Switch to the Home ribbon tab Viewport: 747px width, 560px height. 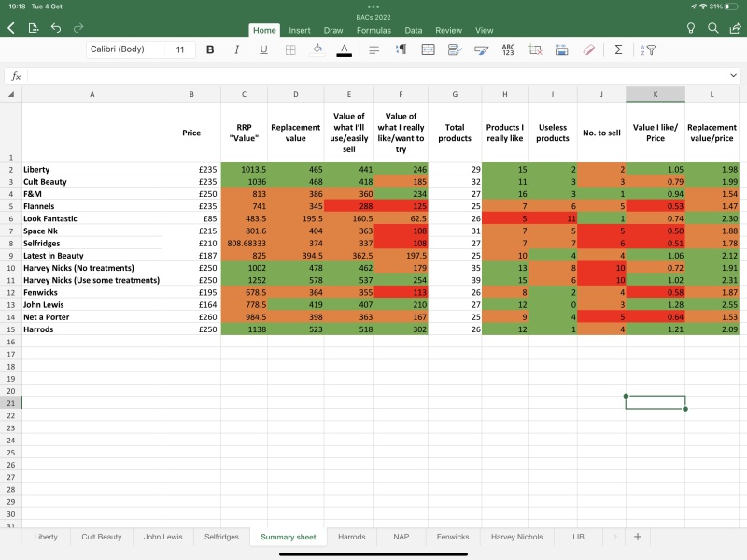pyautogui.click(x=264, y=30)
